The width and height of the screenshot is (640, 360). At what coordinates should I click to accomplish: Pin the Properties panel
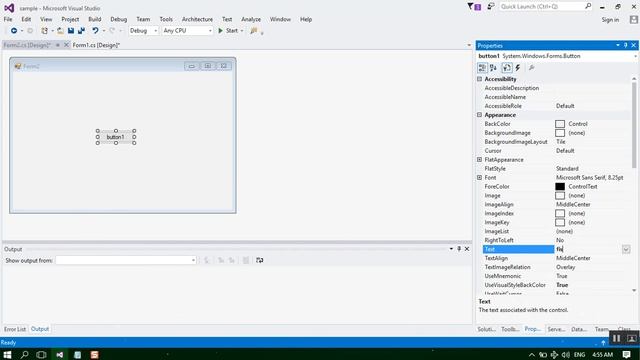625,45
